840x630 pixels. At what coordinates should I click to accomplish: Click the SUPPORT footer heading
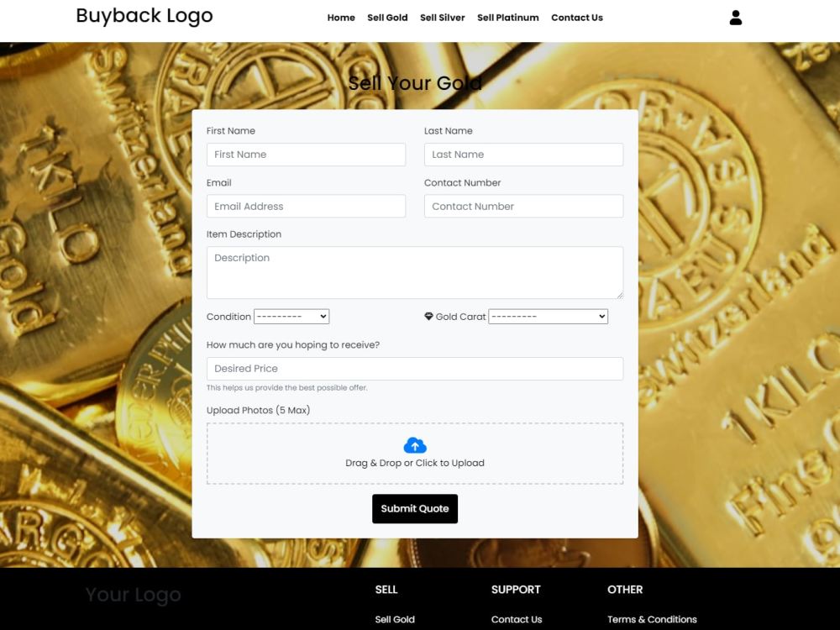[x=516, y=590]
